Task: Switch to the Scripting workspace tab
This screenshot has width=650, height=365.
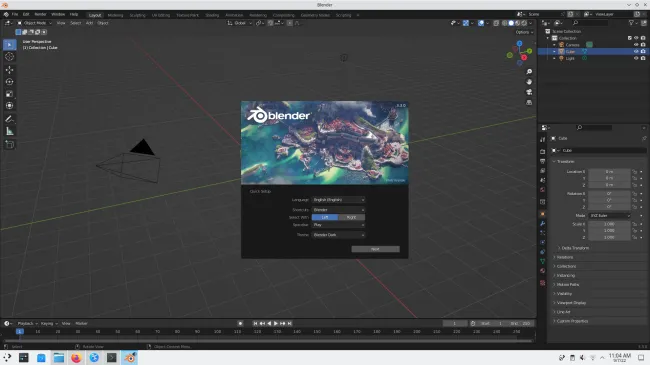Action: (x=343, y=15)
